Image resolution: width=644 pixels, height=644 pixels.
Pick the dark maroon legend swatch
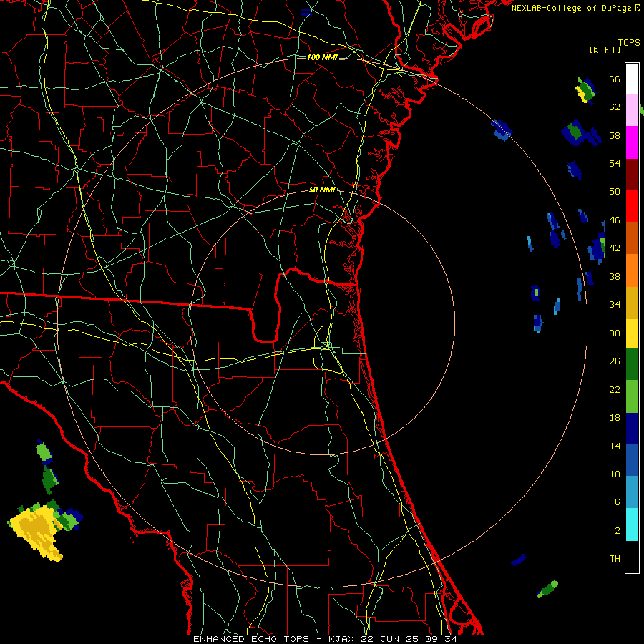coord(632,175)
